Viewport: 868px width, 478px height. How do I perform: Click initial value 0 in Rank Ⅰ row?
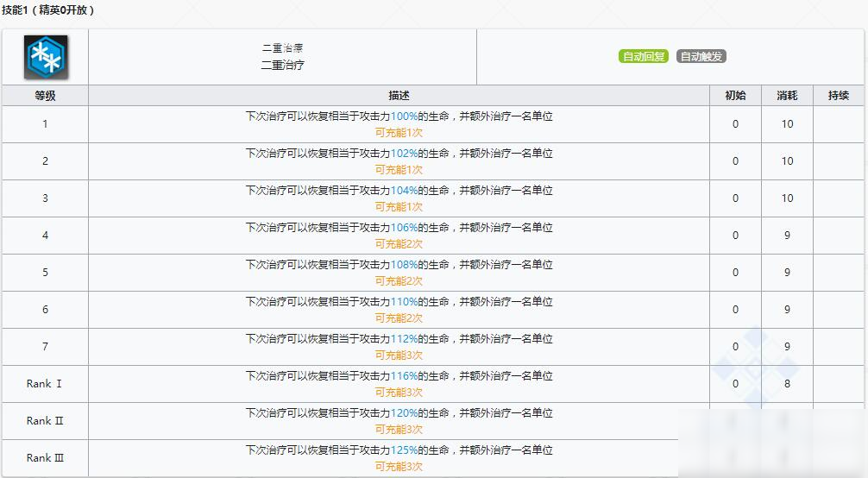tap(735, 384)
